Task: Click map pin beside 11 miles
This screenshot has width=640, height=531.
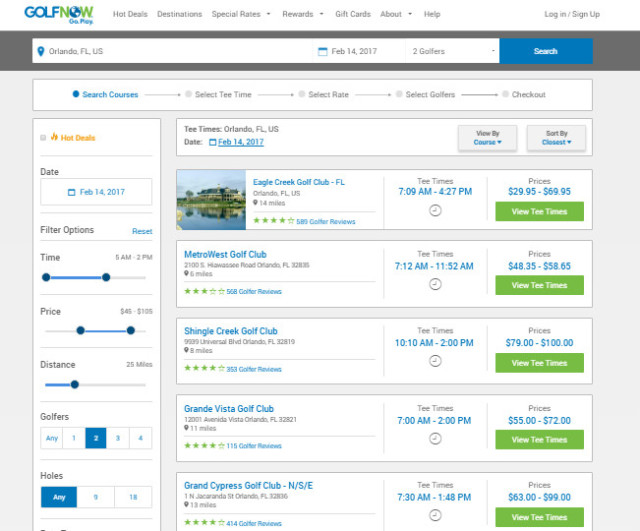Action: click(187, 428)
